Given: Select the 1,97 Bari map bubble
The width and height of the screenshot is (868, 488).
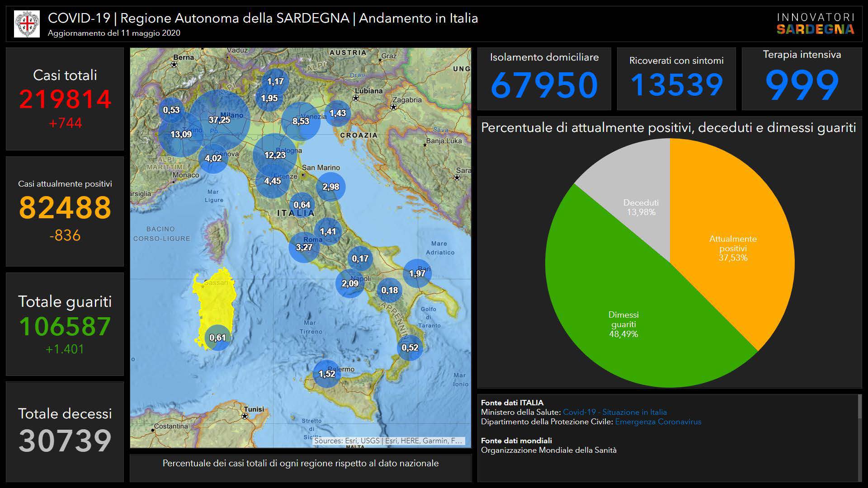Looking at the screenshot, I should tap(417, 273).
